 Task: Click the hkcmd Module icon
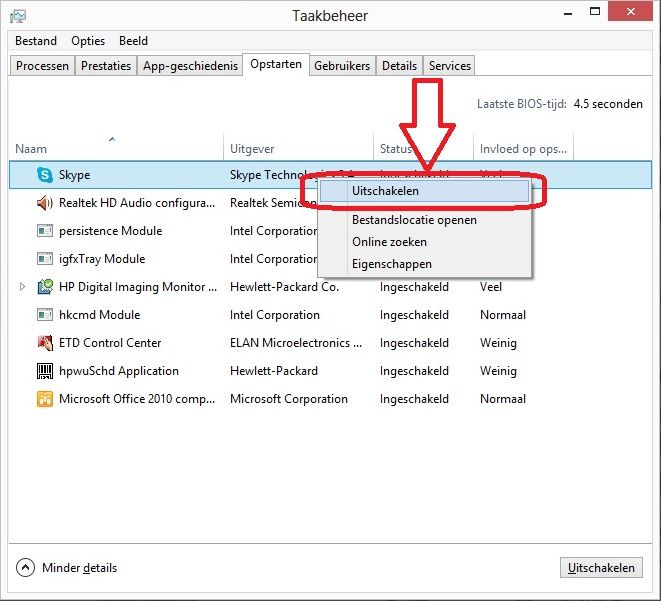click(x=45, y=315)
